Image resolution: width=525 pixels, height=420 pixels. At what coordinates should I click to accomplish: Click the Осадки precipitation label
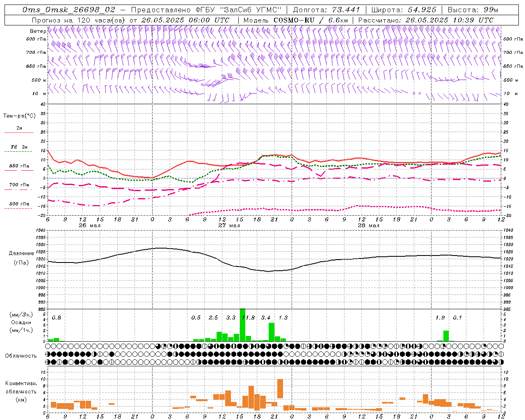(21, 322)
